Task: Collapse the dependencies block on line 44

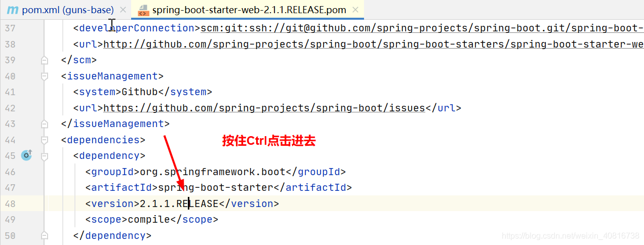Action: pyautogui.click(x=44, y=140)
